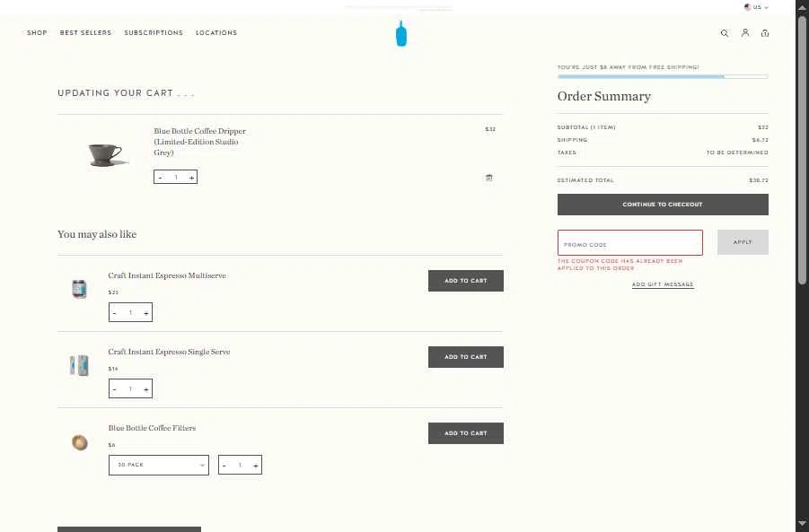This screenshot has height=532, width=809.
Task: Click the 'Updating your cart' heading
Action: pos(126,92)
